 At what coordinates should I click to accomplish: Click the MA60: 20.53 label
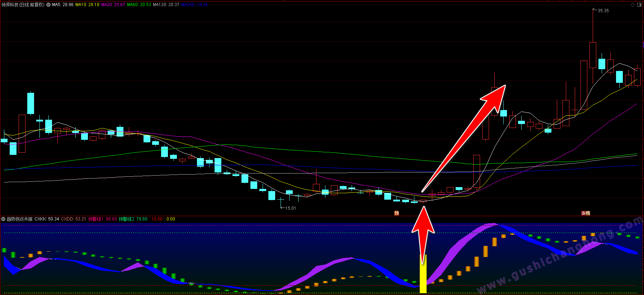(139, 5)
